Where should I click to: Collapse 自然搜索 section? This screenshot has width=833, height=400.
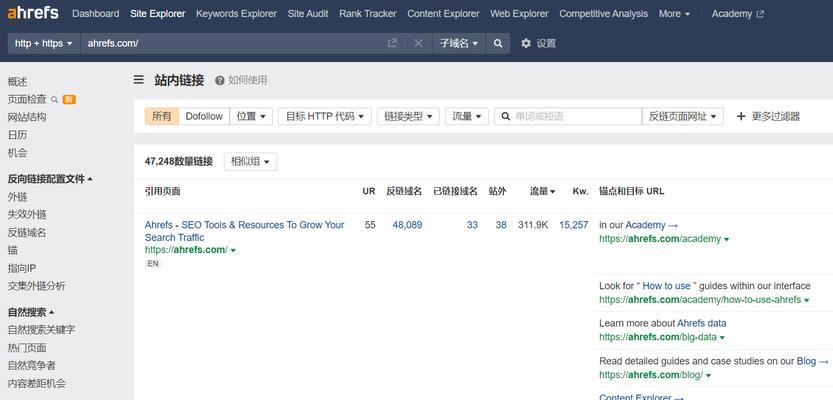pyautogui.click(x=31, y=312)
